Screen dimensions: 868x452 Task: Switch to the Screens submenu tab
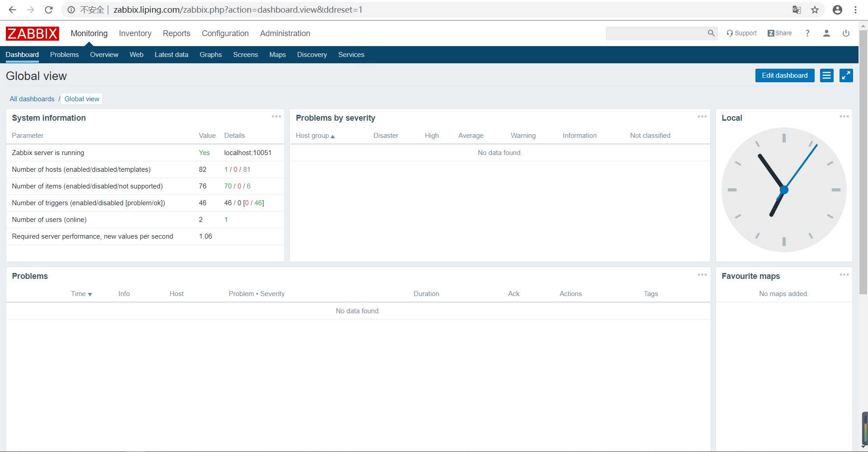click(x=245, y=55)
